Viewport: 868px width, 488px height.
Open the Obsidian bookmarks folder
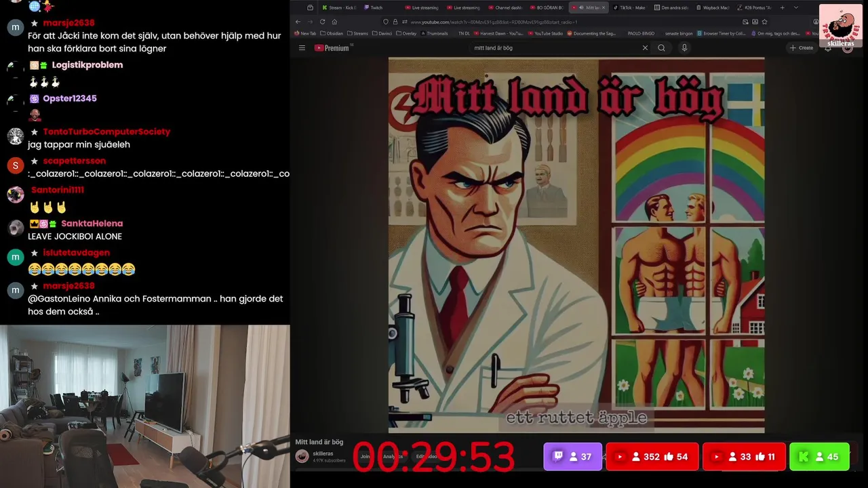click(332, 33)
